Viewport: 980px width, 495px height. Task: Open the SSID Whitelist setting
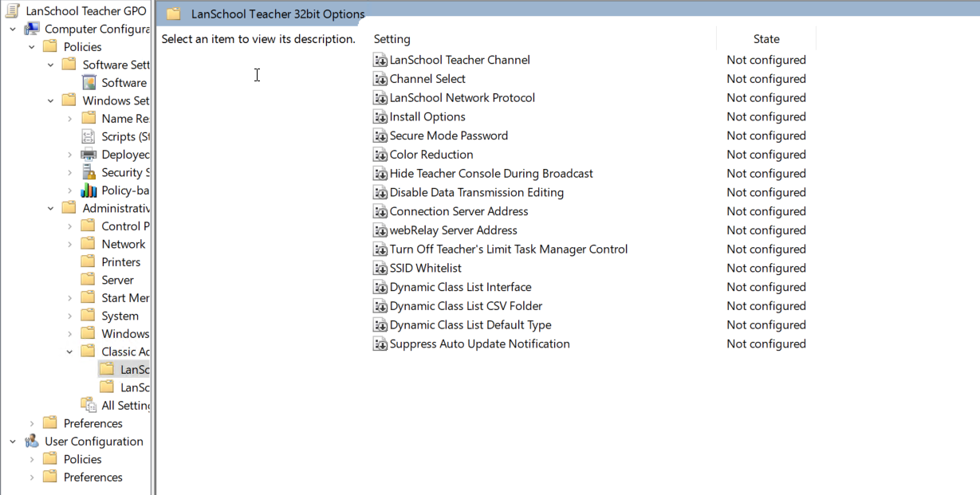click(426, 269)
